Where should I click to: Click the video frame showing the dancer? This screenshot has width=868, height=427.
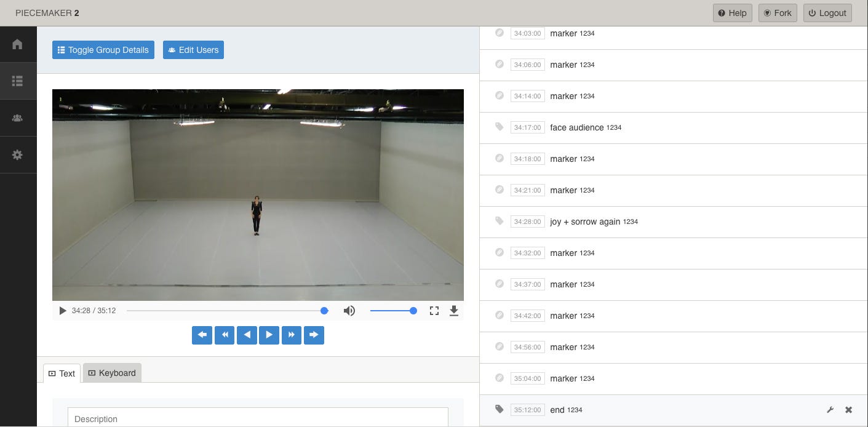pyautogui.click(x=258, y=195)
